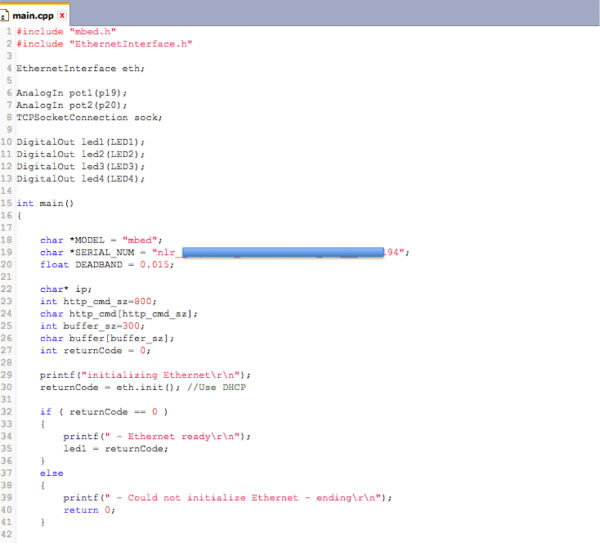Place cursor on "EthernetInterface.h" include text
The width and height of the screenshot is (600, 543).
(x=130, y=43)
